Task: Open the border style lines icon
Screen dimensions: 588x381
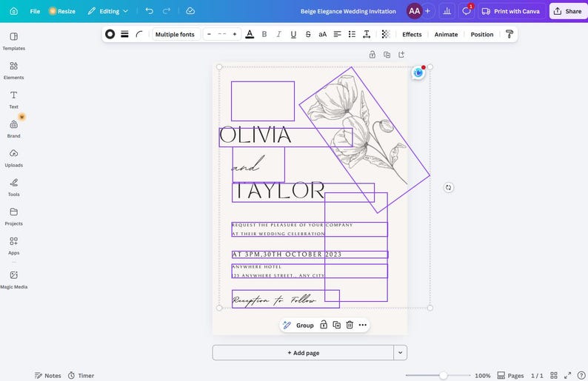Action: (x=124, y=34)
